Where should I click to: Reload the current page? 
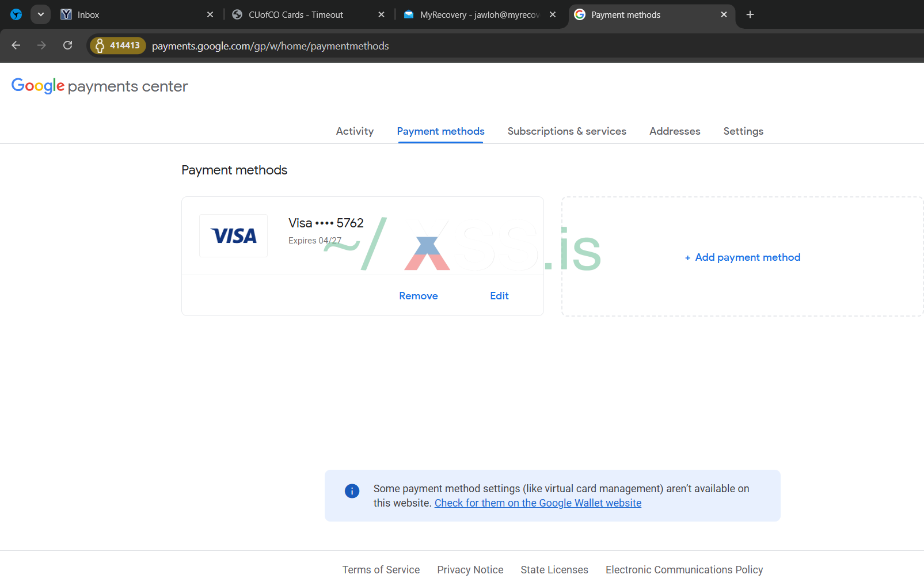[x=67, y=45]
